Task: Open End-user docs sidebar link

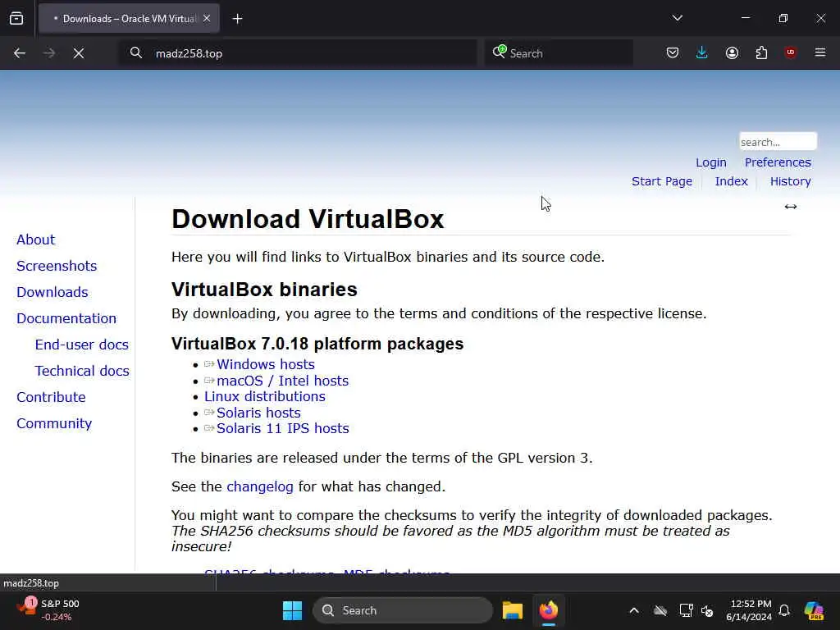Action: 82,345
